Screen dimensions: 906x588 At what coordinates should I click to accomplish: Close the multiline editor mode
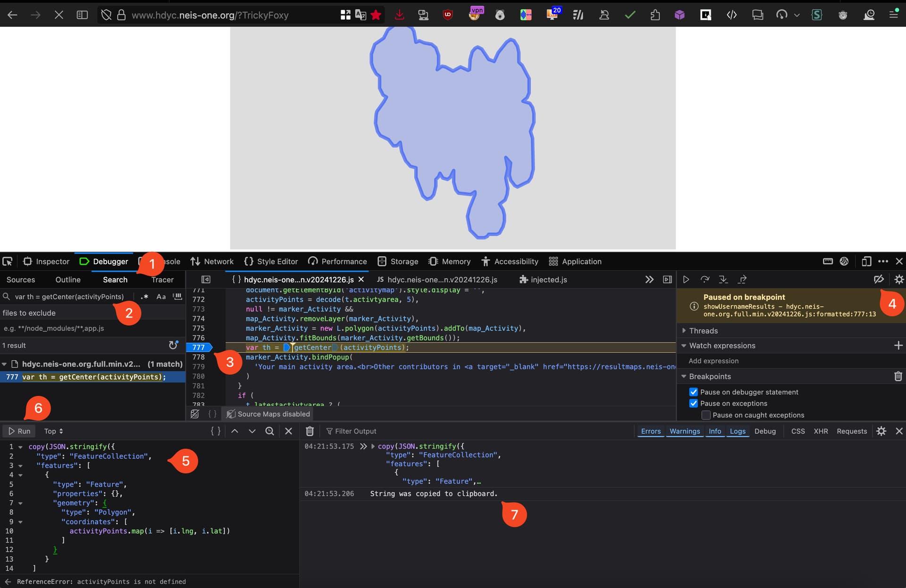[288, 431]
